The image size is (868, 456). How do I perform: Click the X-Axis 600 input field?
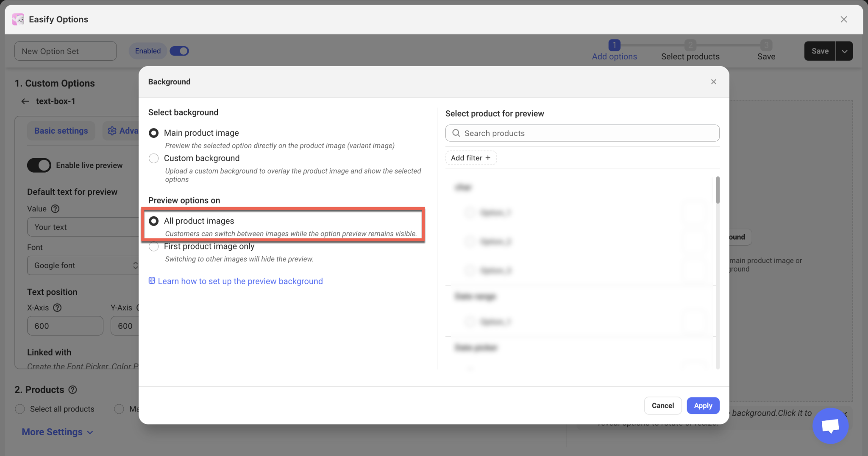coord(65,326)
